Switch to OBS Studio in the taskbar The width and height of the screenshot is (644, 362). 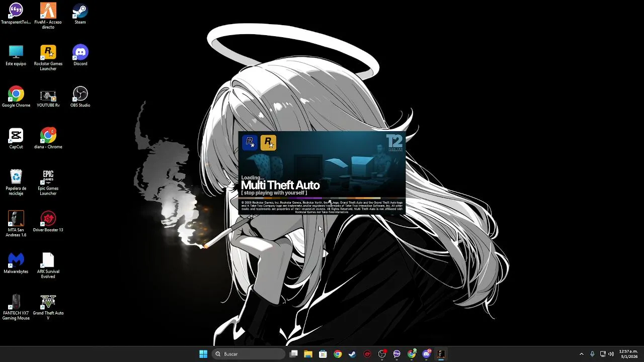382,354
